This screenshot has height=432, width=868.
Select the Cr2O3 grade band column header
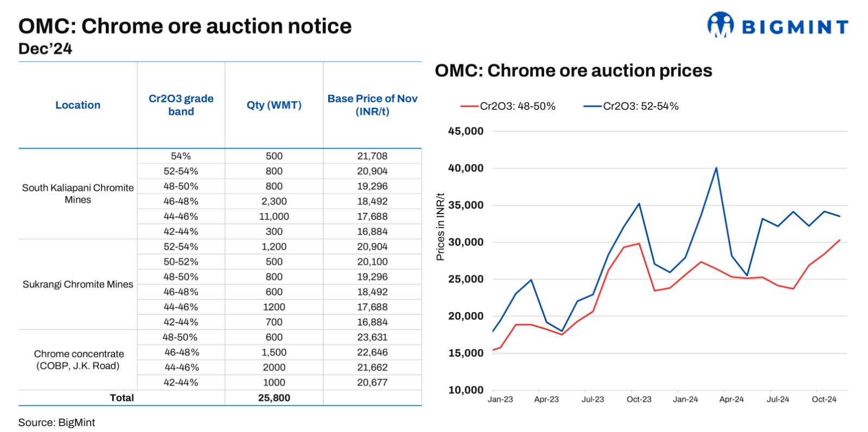[181, 105]
